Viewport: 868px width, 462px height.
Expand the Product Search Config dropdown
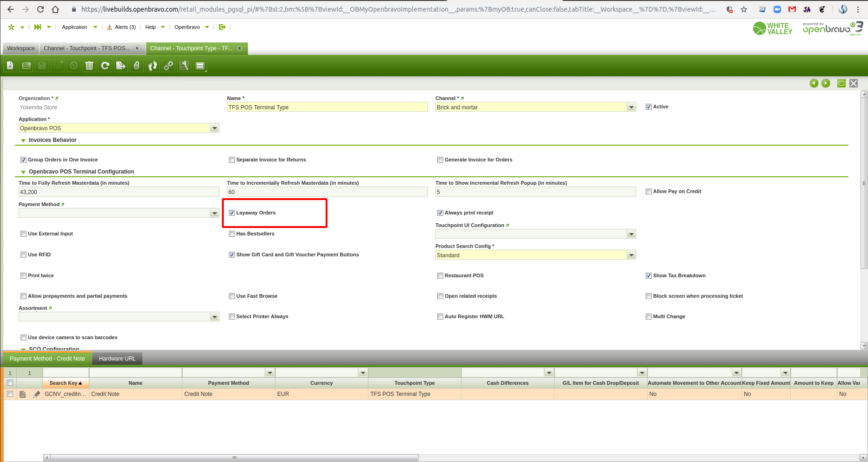coord(631,255)
